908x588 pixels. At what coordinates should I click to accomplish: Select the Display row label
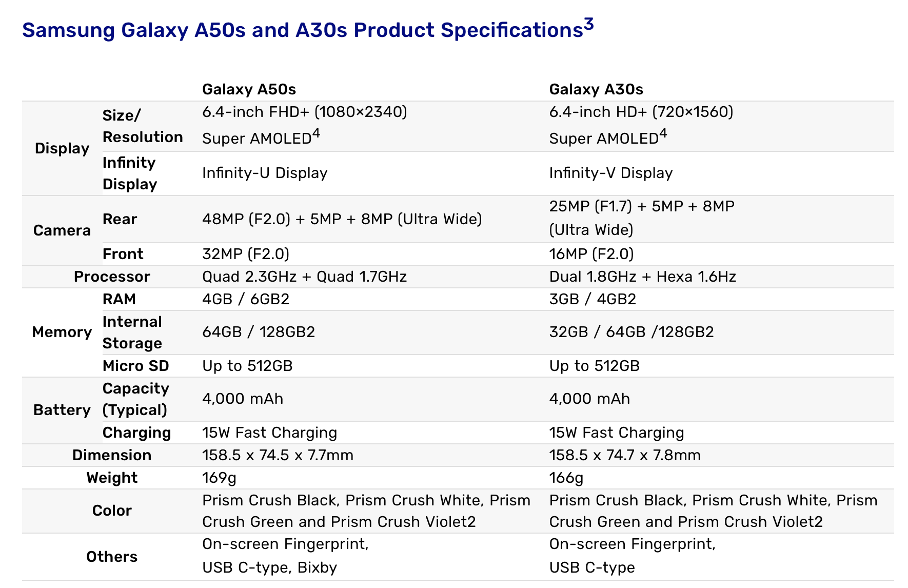[62, 148]
